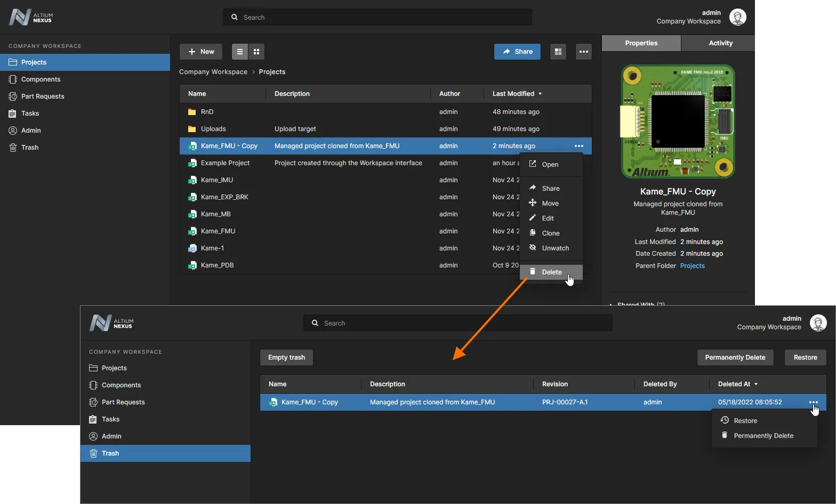Viewport: 836px width, 504px height.
Task: Open the toolbar more options ellipsis next to Share
Action: pyautogui.click(x=584, y=52)
